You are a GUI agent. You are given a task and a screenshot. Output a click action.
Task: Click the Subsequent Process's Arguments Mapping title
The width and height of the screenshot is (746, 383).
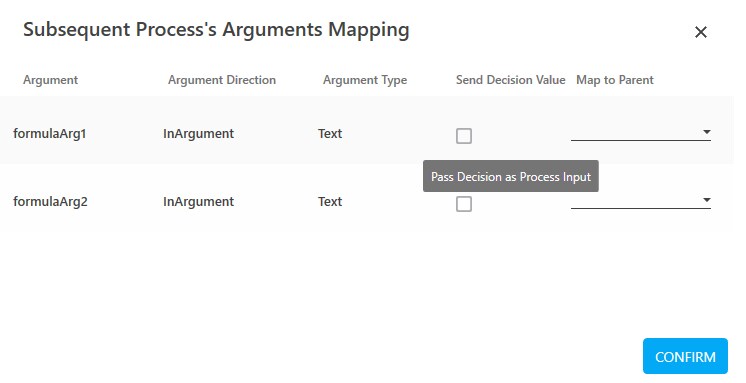(216, 30)
